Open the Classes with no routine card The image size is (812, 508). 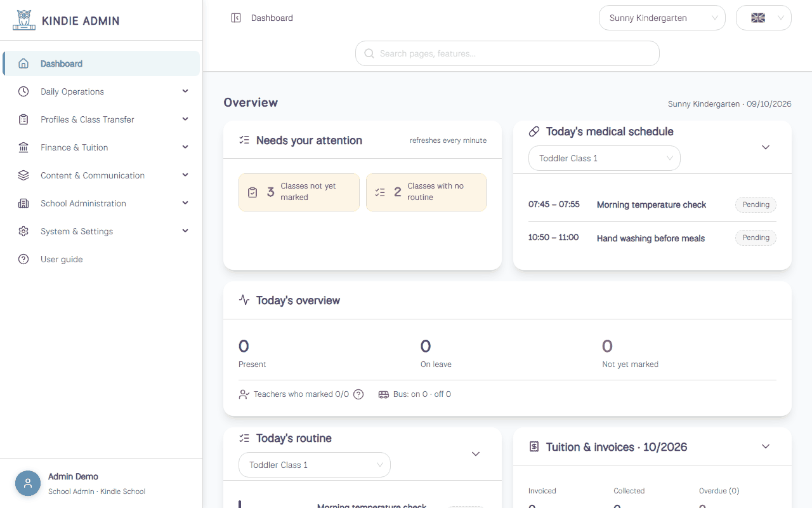tap(426, 192)
